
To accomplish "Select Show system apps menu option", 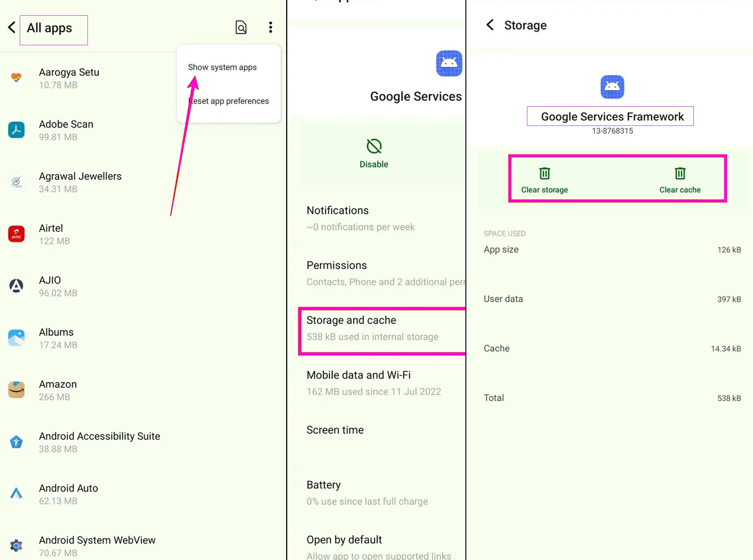I will 222,66.
